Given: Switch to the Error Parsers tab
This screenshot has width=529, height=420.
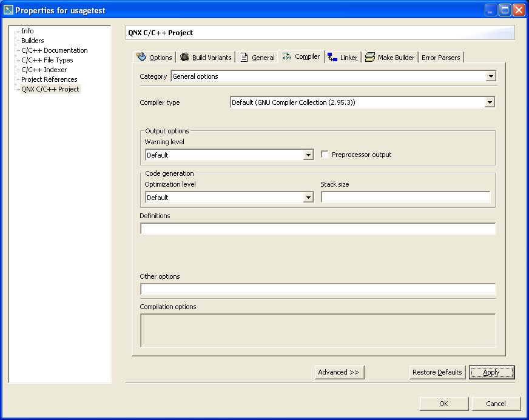Looking at the screenshot, I should click(x=441, y=56).
